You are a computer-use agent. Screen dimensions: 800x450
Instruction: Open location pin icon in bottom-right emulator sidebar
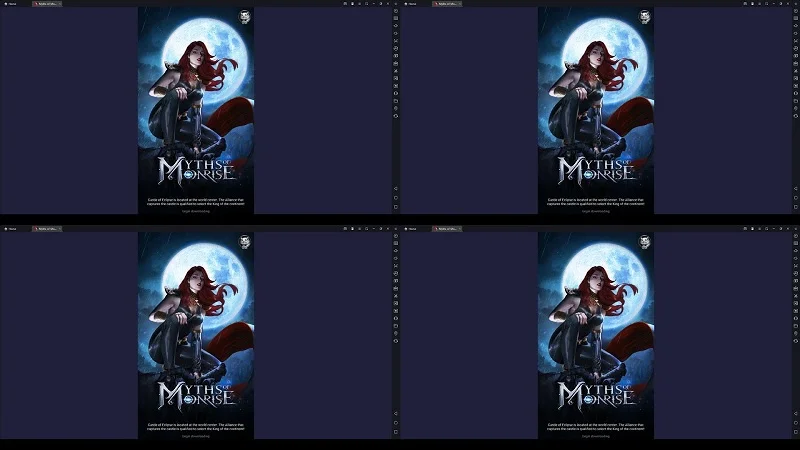[796, 333]
